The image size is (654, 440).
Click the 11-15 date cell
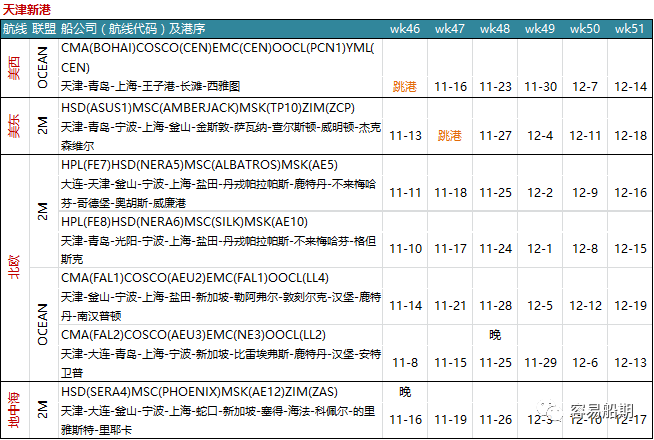pos(450,362)
